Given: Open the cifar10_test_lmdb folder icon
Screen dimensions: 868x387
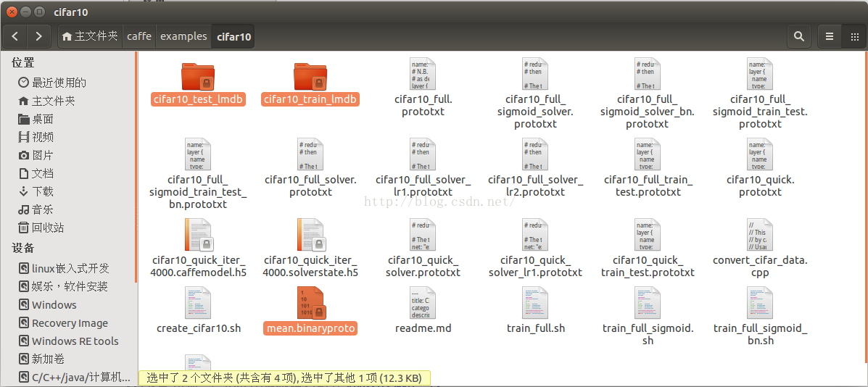Looking at the screenshot, I should 198,76.
